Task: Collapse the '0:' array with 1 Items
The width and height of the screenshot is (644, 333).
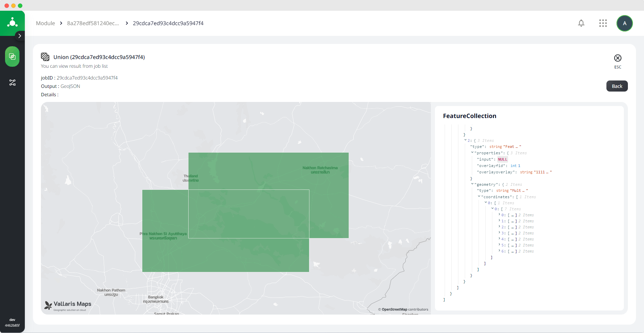Action: tap(486, 203)
